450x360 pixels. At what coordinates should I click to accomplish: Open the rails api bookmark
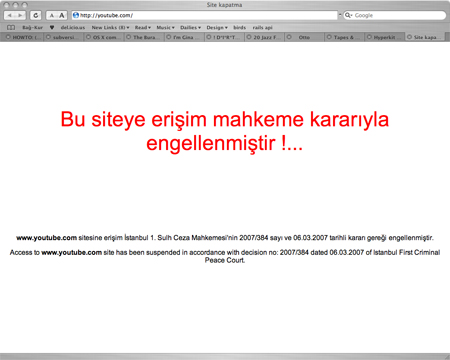point(262,28)
